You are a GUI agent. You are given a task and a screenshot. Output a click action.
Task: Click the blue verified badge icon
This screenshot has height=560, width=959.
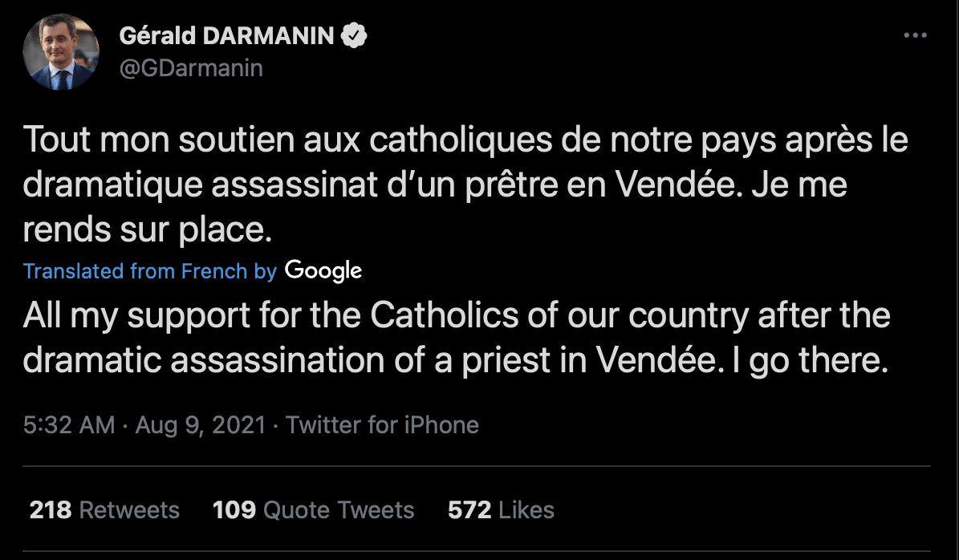[x=355, y=36]
